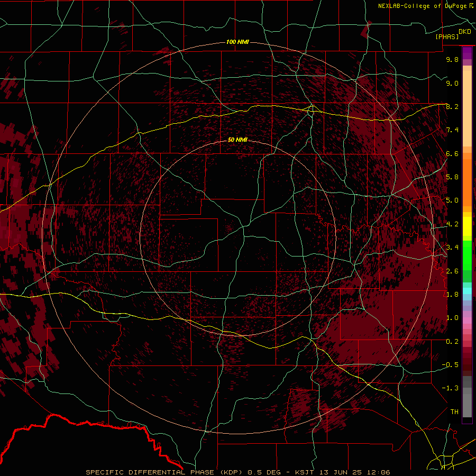Click the 9.0 scale value
Image resolution: width=476 pixels, height=476 pixels.
[452, 83]
